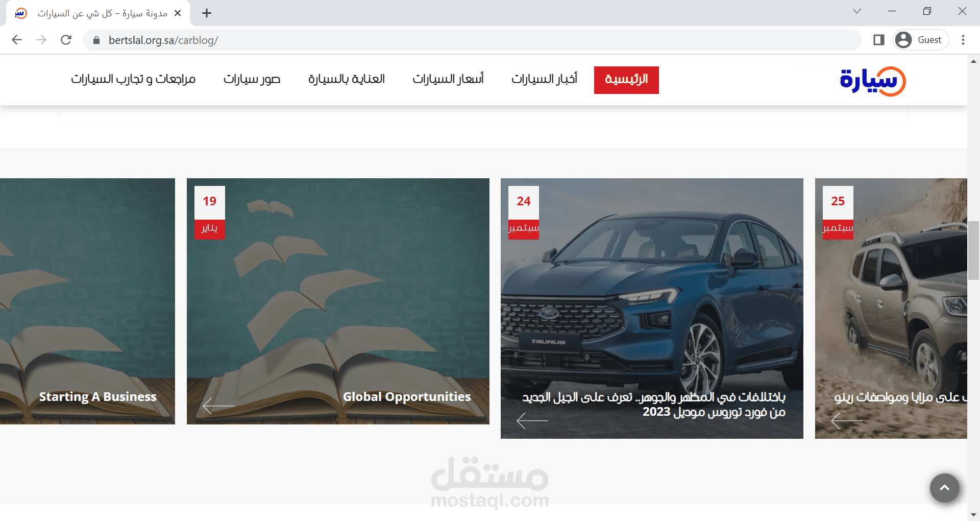The height and width of the screenshot is (521, 980).
Task: Open the tab search dropdown chevron
Action: (857, 11)
